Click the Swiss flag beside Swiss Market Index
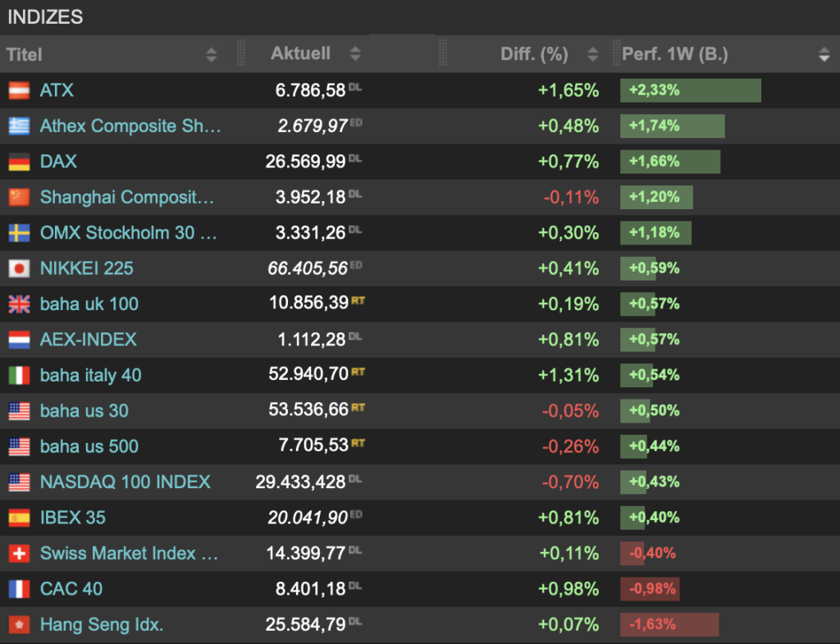Screen dimensions: 840x644 click(20, 554)
